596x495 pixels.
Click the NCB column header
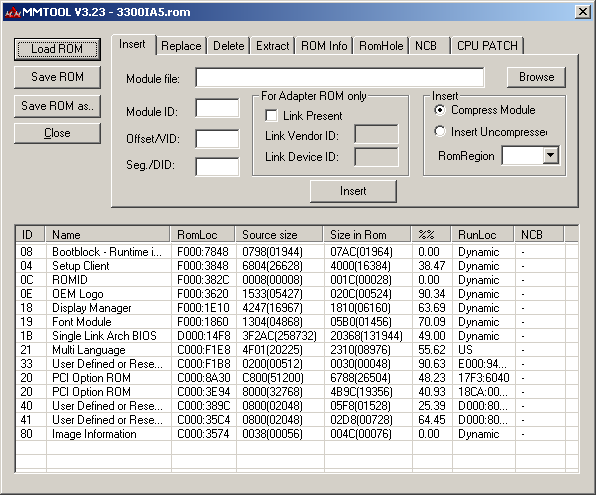pos(539,235)
